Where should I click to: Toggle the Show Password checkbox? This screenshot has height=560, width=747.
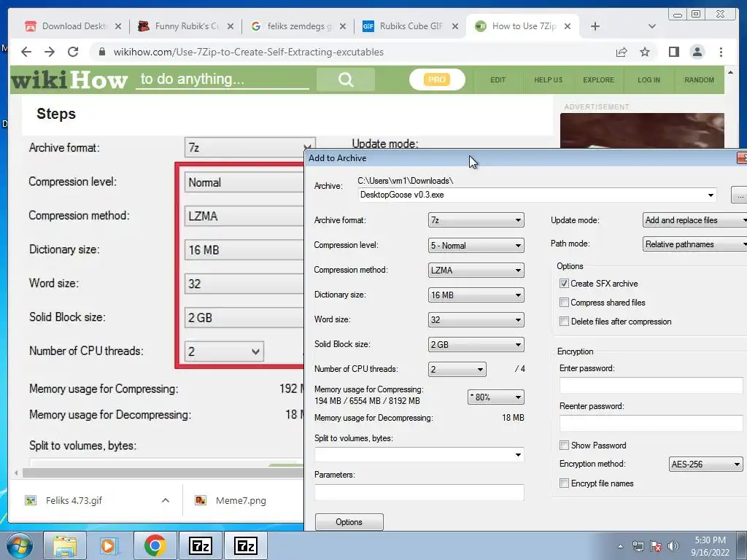(564, 446)
